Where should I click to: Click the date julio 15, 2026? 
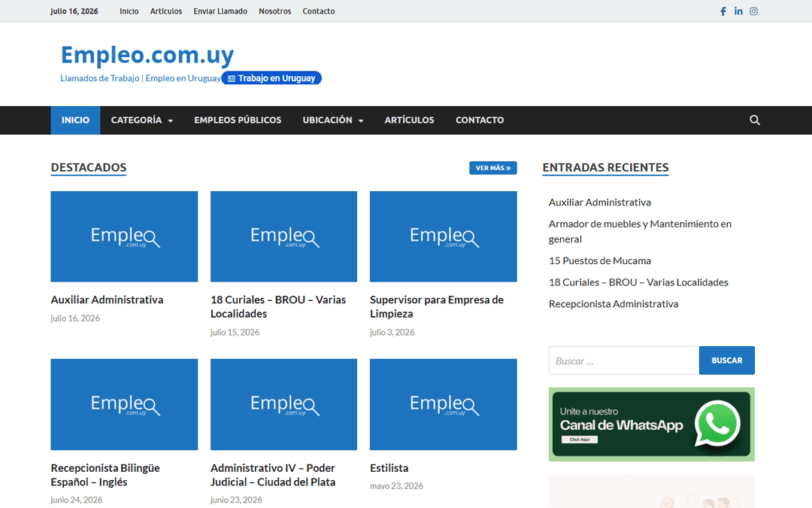pyautogui.click(x=235, y=333)
